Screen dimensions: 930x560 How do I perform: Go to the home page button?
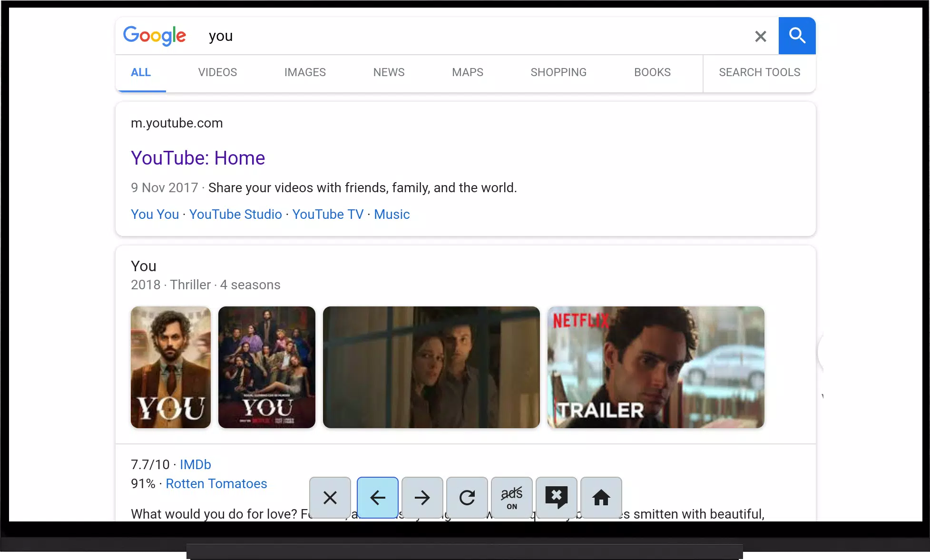(x=601, y=498)
